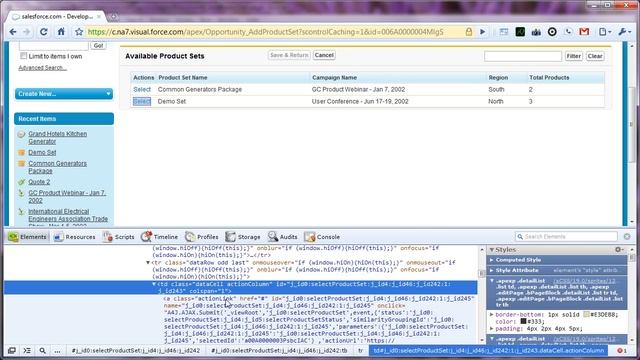Screen dimensions: 640x360
Task: Bookmark the page with the star icon
Action: (79, 32)
